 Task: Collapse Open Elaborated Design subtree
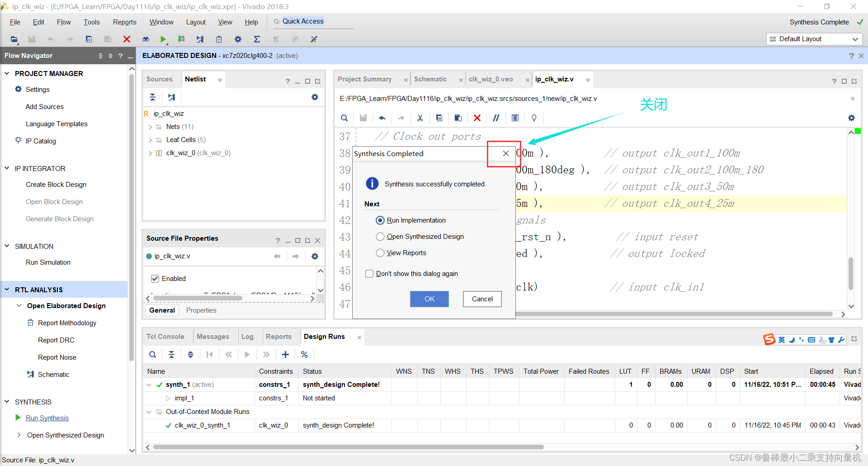coord(19,306)
